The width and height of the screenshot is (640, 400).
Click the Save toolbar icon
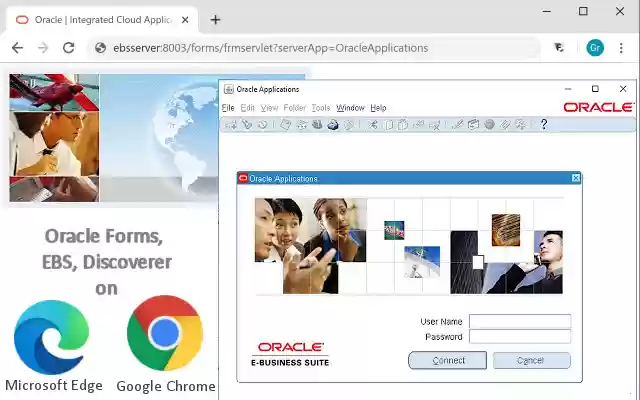coord(285,124)
